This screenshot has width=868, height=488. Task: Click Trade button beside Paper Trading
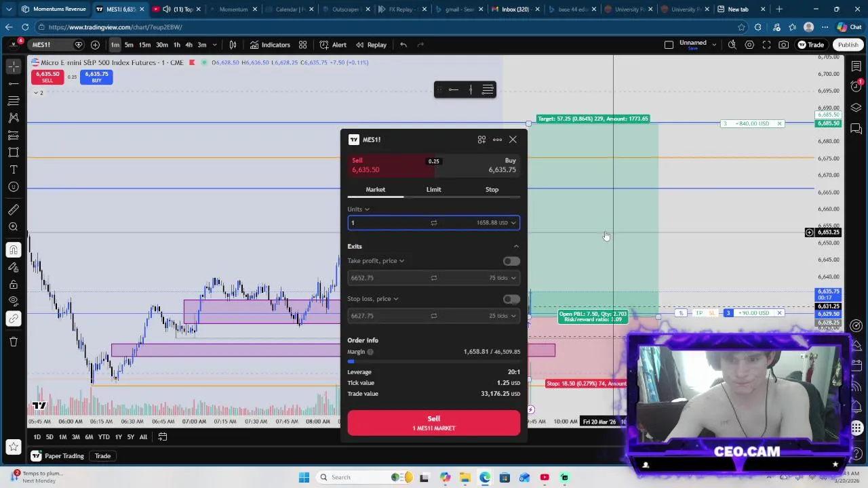(x=102, y=456)
